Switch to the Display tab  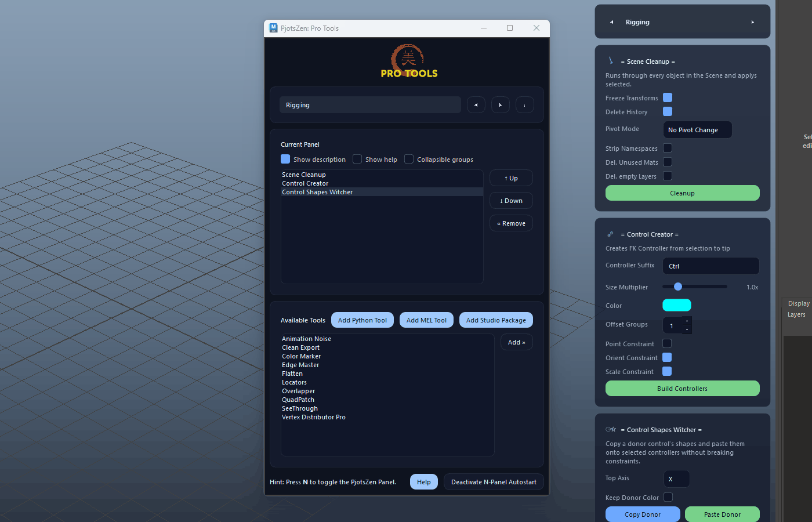click(x=799, y=303)
